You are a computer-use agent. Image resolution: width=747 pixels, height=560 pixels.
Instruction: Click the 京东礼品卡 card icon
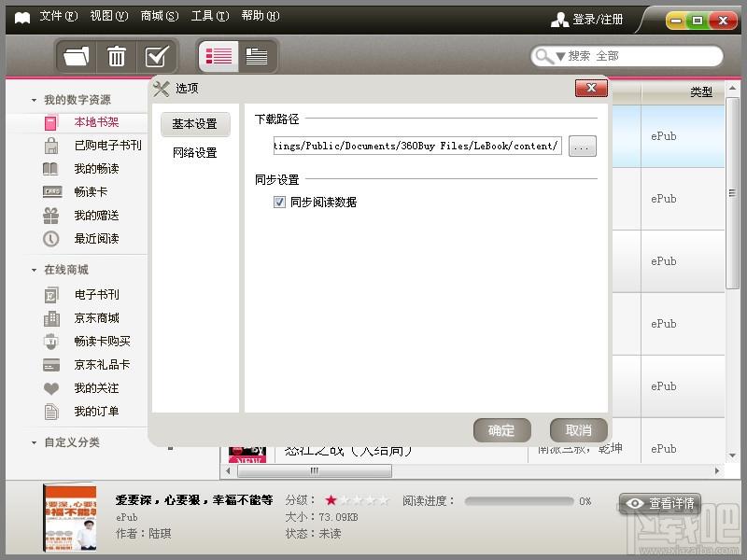tap(51, 365)
